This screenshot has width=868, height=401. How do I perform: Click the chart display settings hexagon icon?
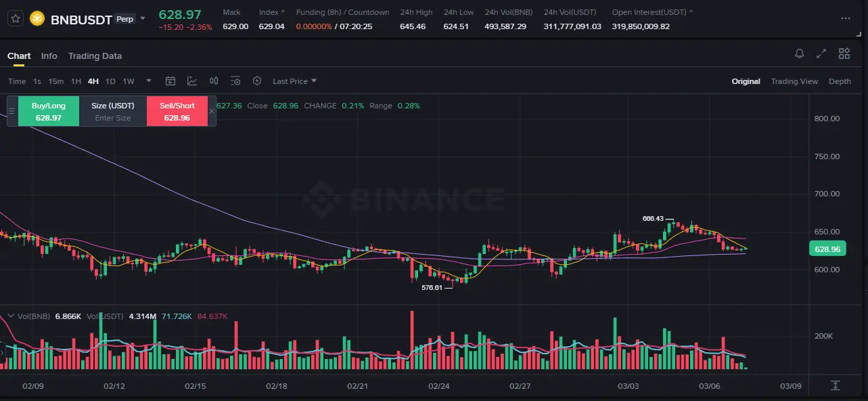[257, 81]
